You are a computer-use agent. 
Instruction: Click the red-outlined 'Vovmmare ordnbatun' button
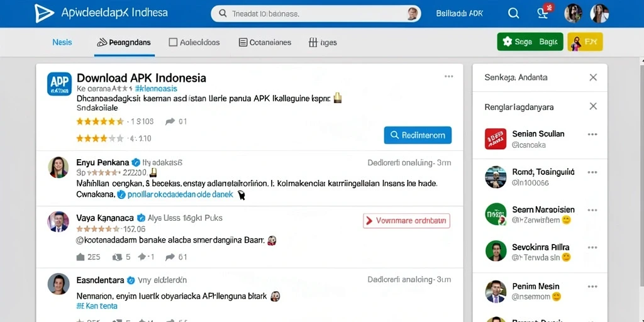407,221
